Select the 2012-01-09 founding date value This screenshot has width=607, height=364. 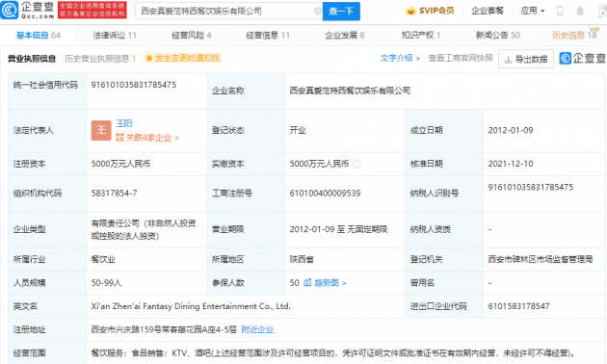[x=511, y=130]
